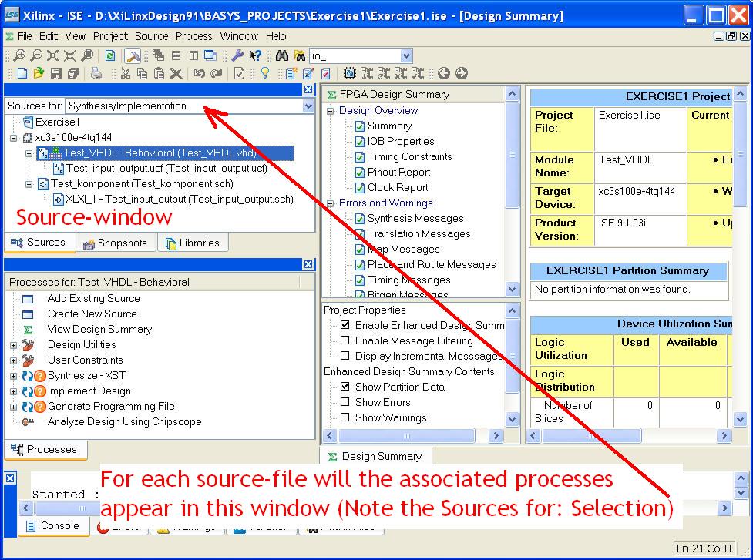Uncheck Show Partition Data checkbox

345,386
